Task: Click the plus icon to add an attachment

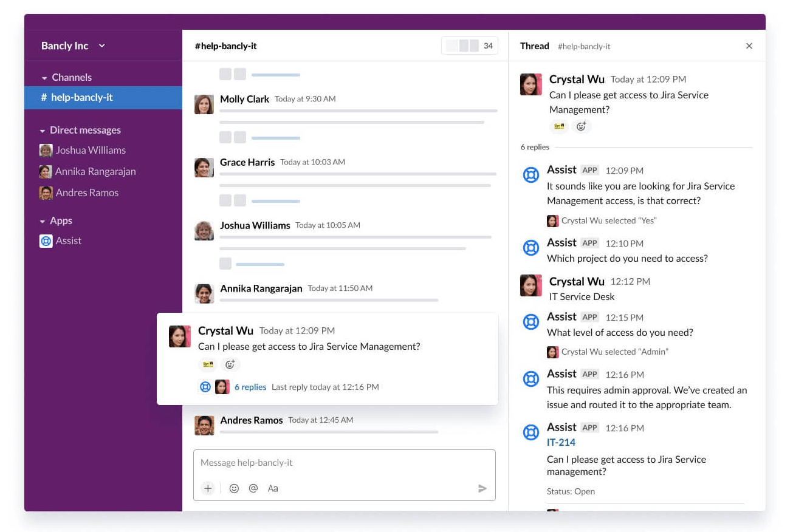Action: (208, 488)
